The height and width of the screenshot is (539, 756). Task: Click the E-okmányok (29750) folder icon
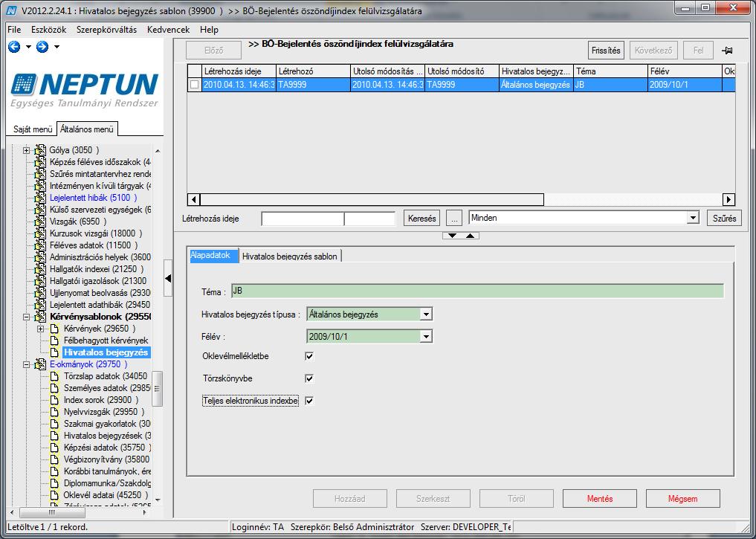[x=40, y=364]
